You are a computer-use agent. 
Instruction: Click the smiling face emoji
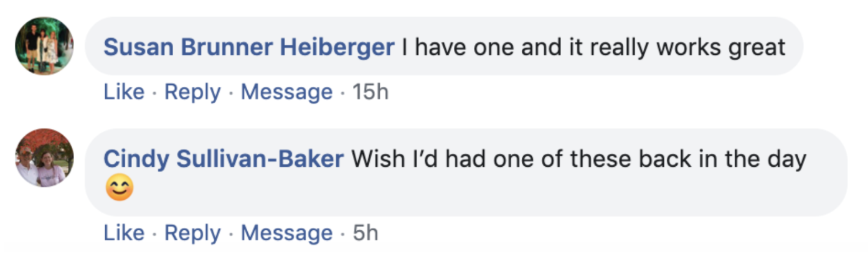119,189
